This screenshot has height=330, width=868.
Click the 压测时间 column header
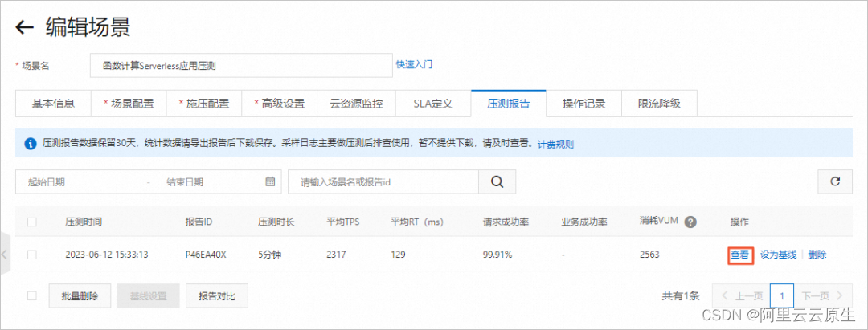(84, 222)
